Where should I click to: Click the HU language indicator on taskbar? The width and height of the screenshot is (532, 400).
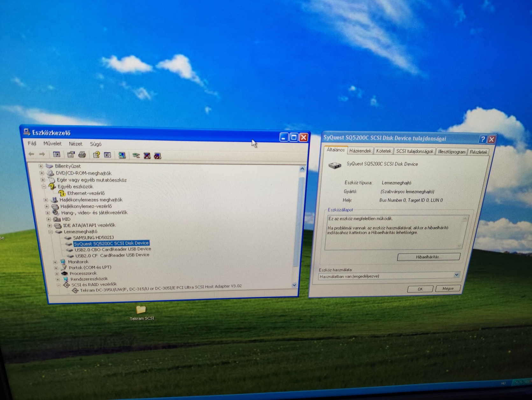point(503,383)
